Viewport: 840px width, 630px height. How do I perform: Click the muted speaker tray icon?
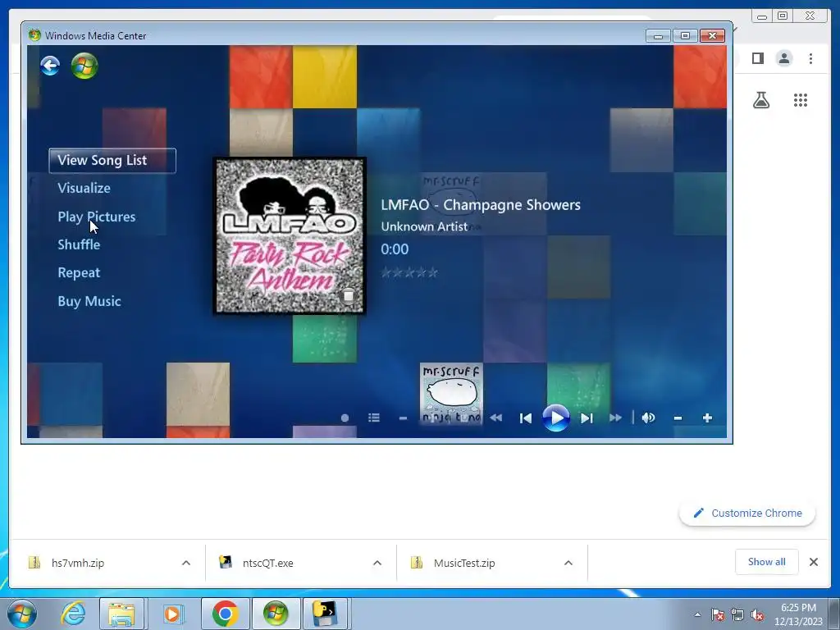pos(757,614)
